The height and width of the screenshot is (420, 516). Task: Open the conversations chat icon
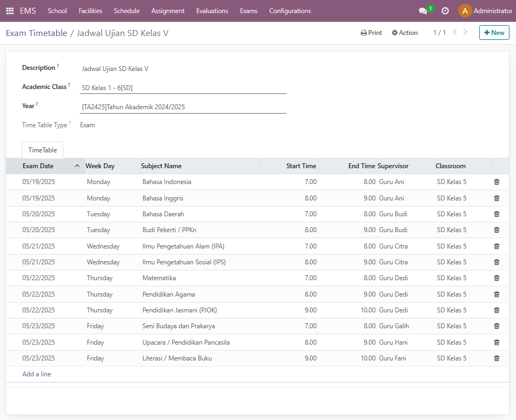click(423, 11)
